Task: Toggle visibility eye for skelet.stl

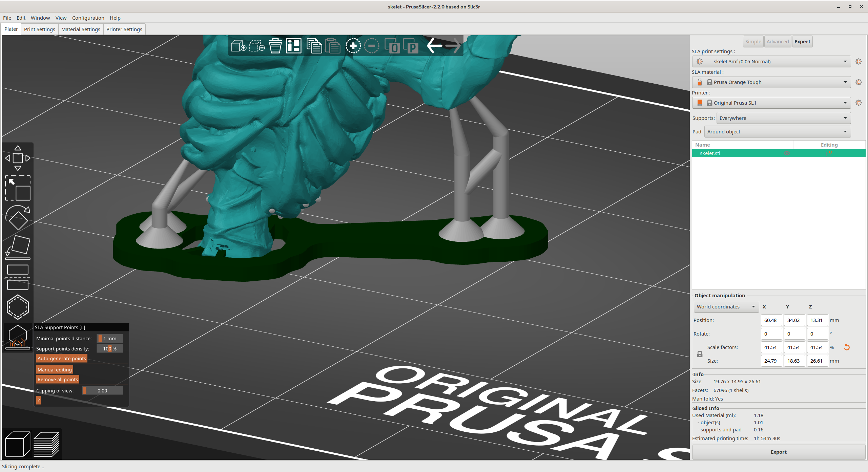Action: coord(787,153)
